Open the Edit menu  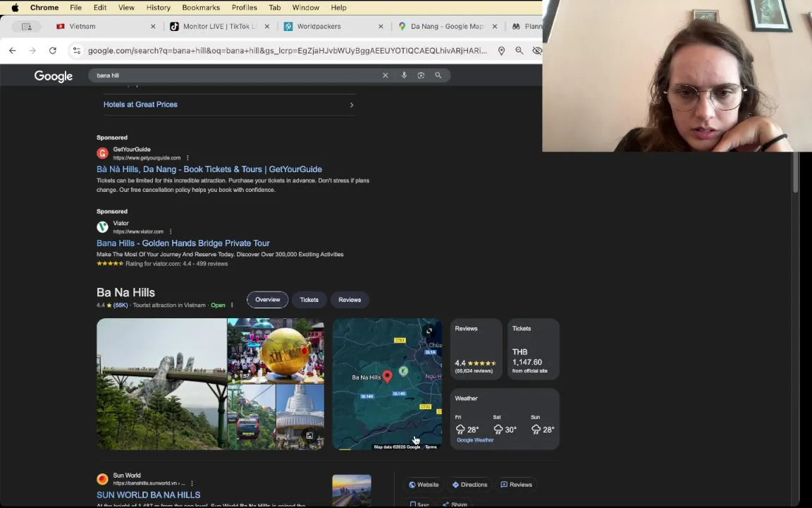tap(100, 8)
